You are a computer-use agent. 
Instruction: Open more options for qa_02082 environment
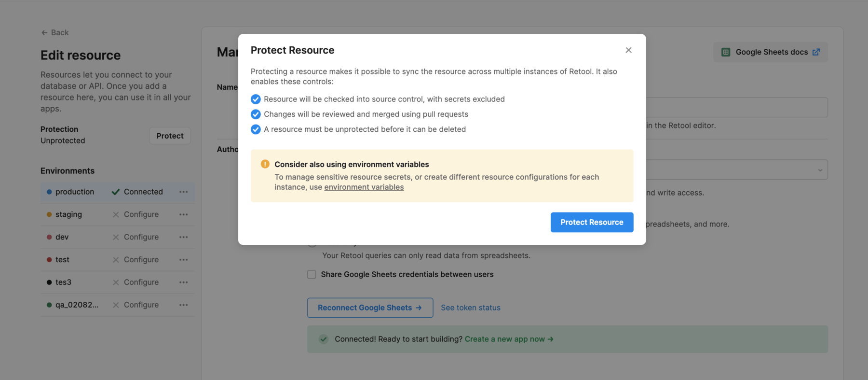pos(183,305)
